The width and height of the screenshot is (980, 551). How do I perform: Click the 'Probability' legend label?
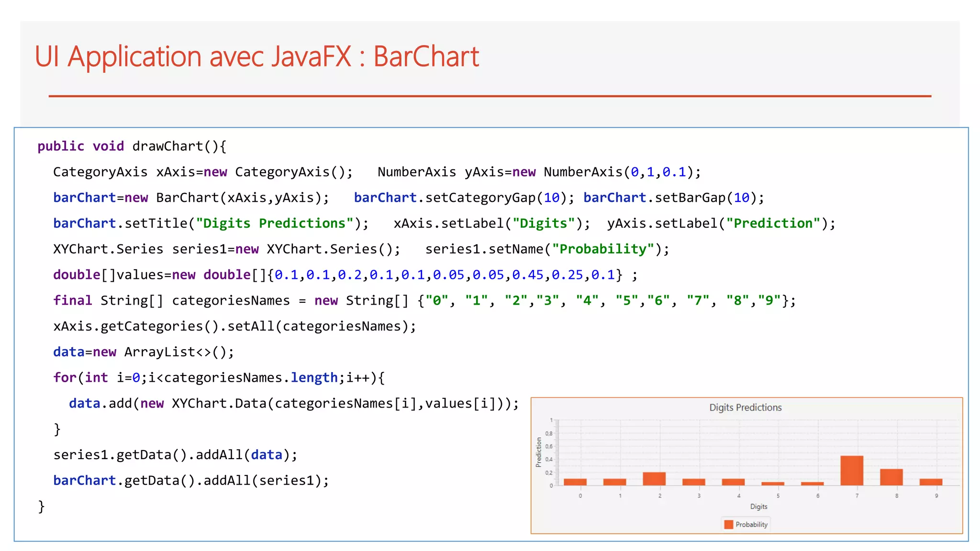pos(751,525)
